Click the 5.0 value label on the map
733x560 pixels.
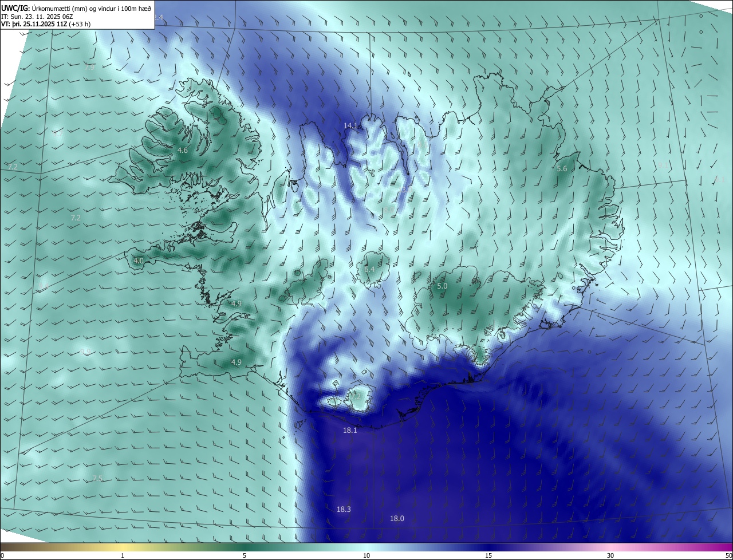point(442,286)
